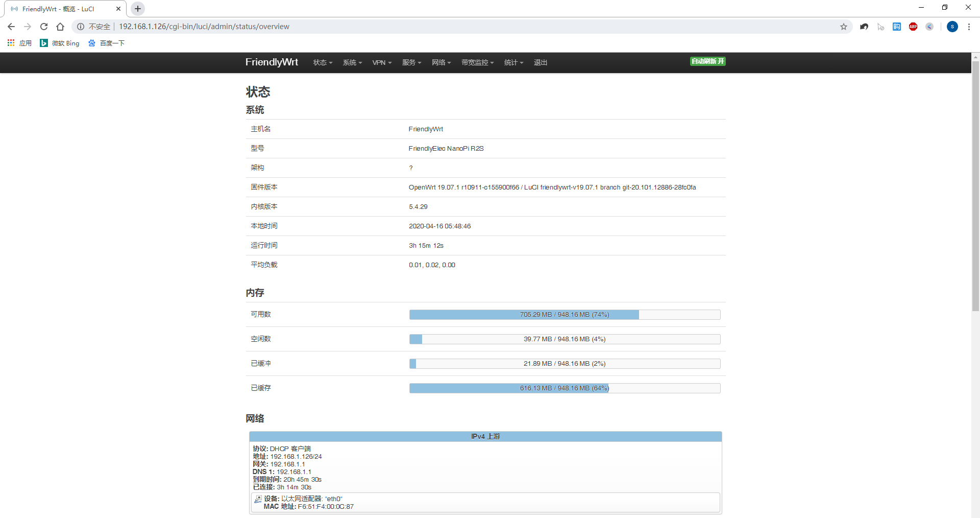Image resolution: width=980 pixels, height=518 pixels.
Task: Click the 可用数 memory progress bar
Action: (x=565, y=315)
